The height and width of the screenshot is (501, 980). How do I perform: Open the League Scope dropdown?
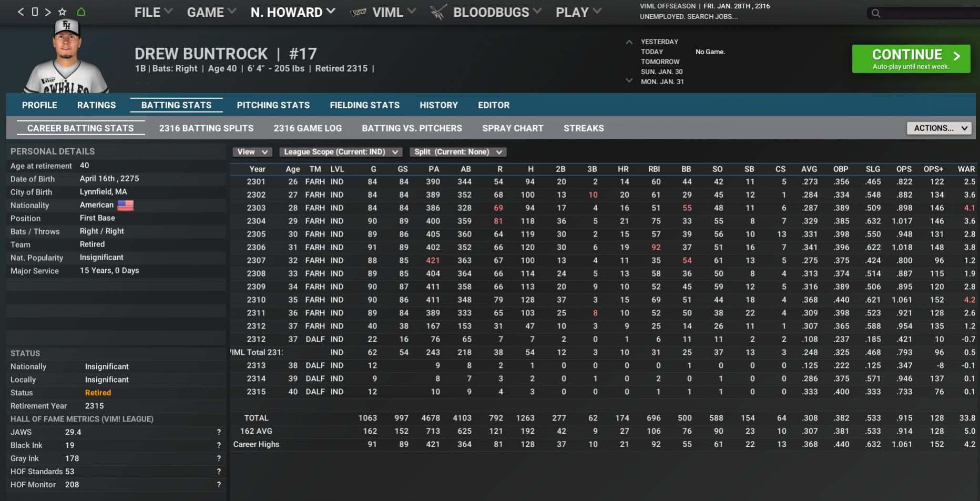(x=341, y=152)
